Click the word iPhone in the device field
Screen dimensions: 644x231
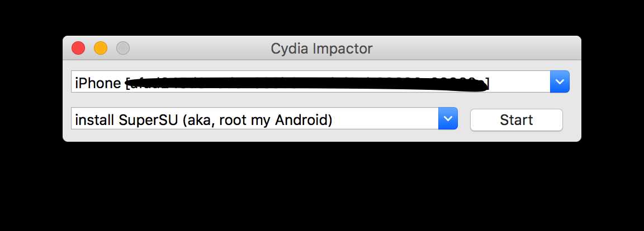(98, 83)
